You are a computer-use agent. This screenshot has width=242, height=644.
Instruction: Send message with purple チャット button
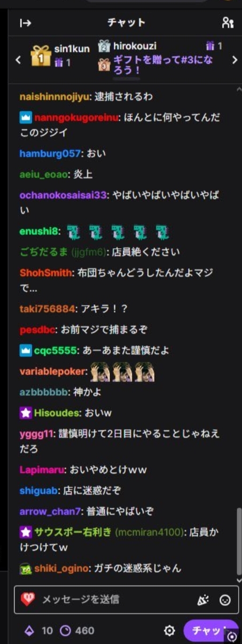point(211,631)
